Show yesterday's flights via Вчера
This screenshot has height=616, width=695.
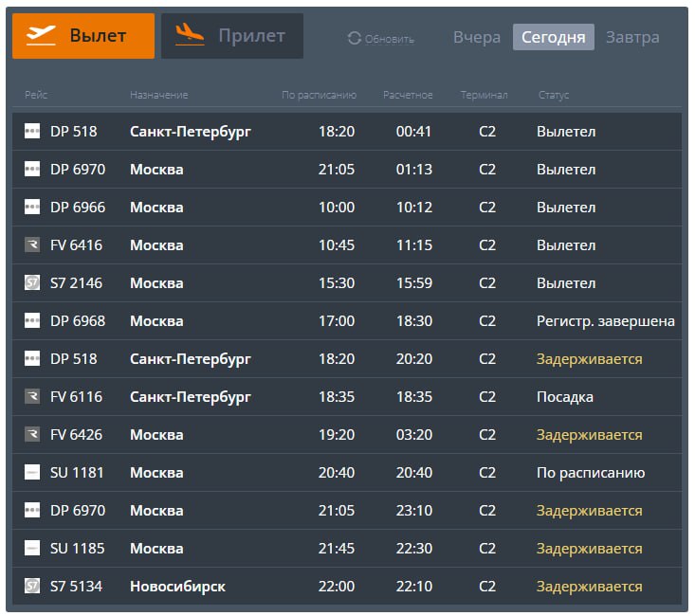tap(476, 38)
